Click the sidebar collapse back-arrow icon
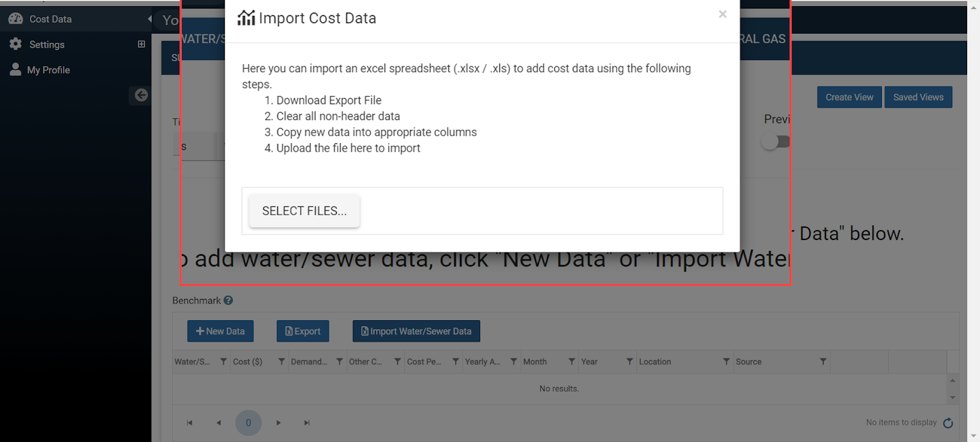The width and height of the screenshot is (980, 442). pyautogui.click(x=141, y=95)
